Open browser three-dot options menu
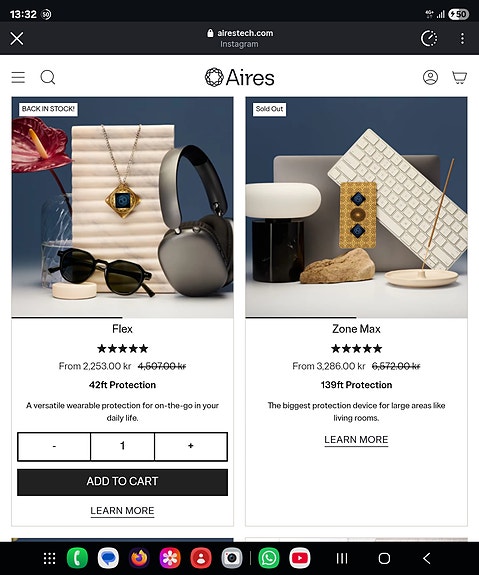This screenshot has height=575, width=479. click(x=462, y=38)
